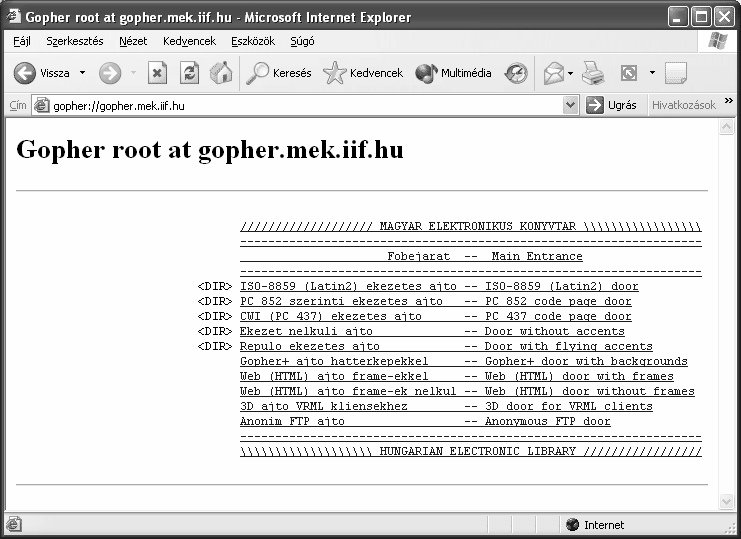This screenshot has height=539, width=741.
Task: Click the Ugrás go arrow button
Action: [x=612, y=105]
